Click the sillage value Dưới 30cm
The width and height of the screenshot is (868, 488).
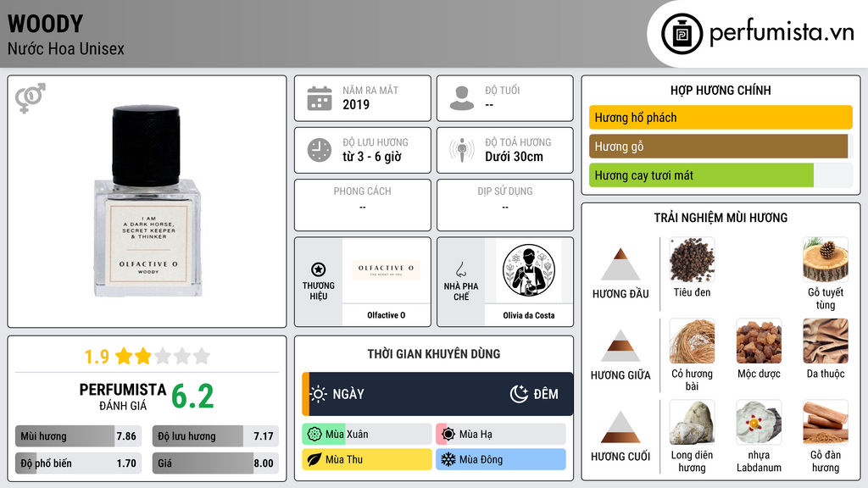click(x=515, y=157)
